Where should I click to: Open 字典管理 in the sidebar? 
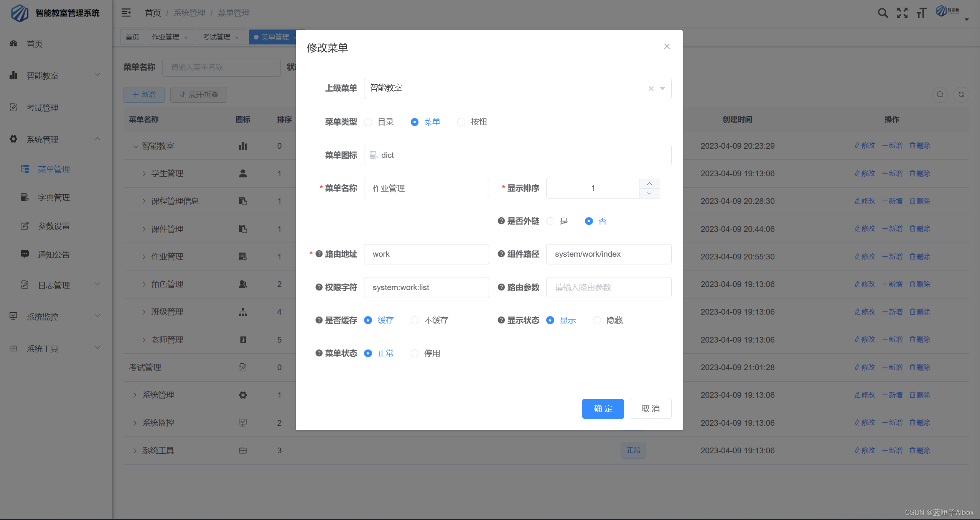(54, 197)
